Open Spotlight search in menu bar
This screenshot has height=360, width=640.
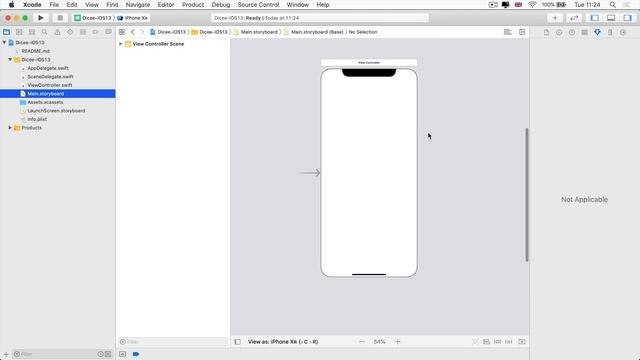pos(613,5)
